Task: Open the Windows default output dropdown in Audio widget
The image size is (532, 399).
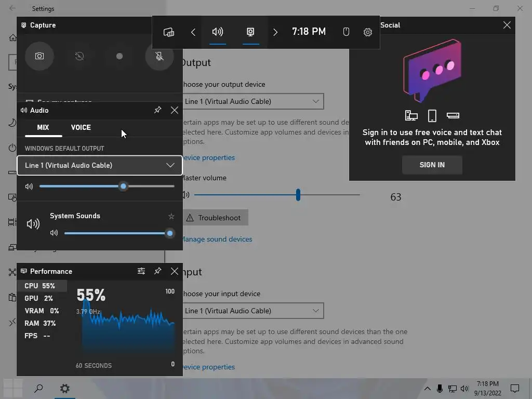Action: [x=100, y=166]
